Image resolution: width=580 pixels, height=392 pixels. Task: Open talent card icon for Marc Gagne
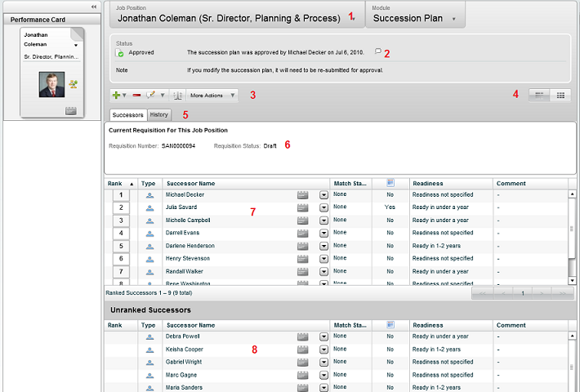[302, 376]
